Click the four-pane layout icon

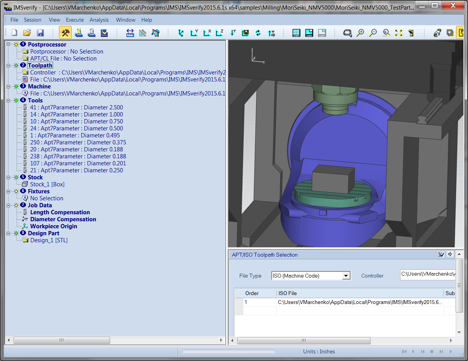click(296, 33)
